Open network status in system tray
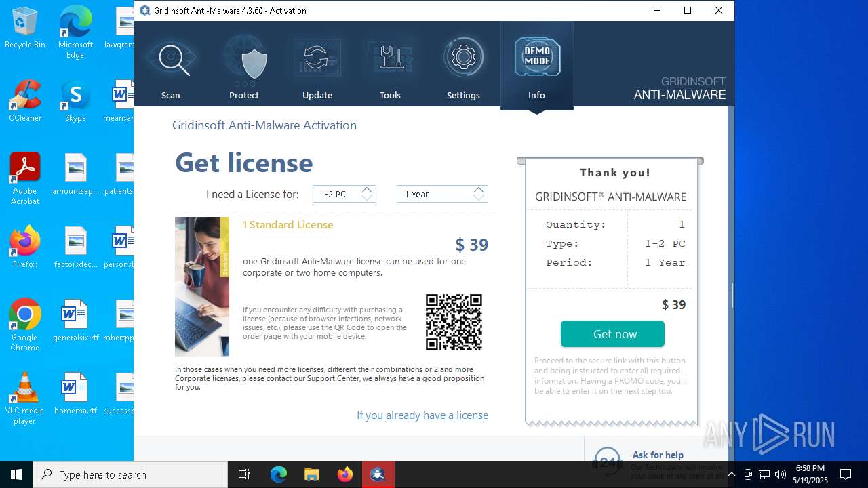Viewport: 868px width, 488px height. click(764, 474)
